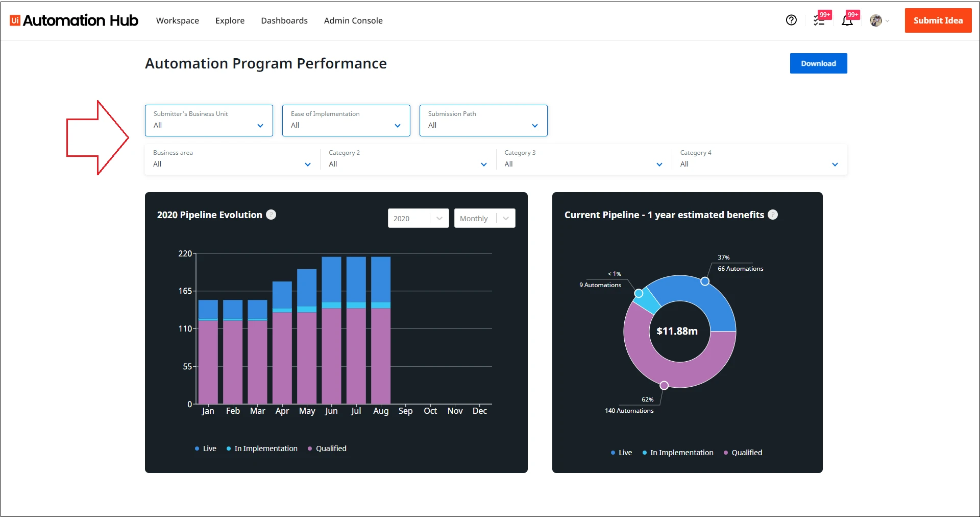Click the August bar in the chart
The height and width of the screenshot is (518, 980).
pos(381,331)
